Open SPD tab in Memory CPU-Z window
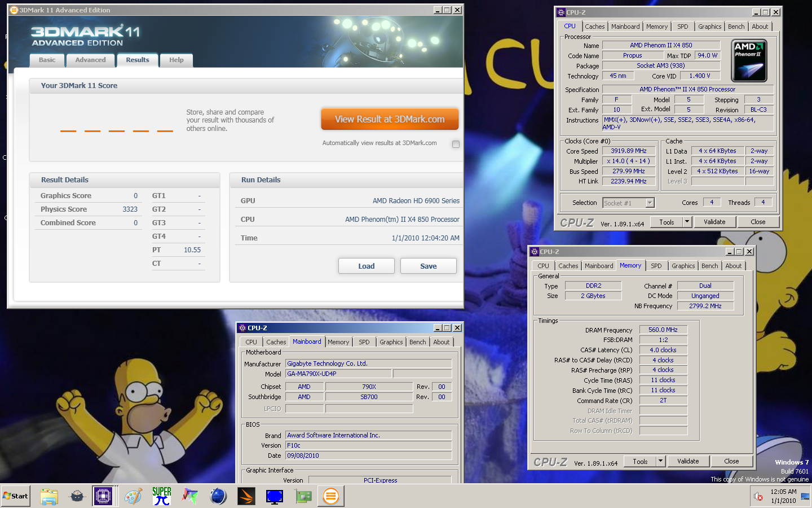The image size is (812, 508). pos(656,266)
